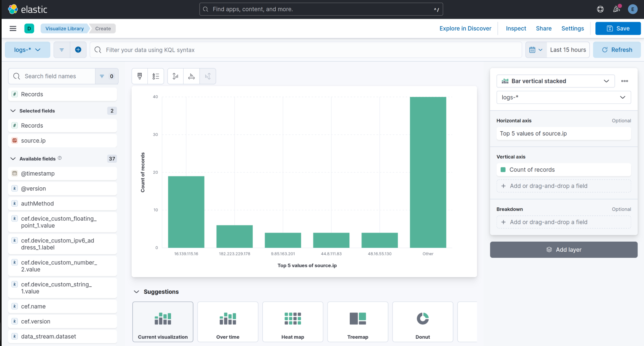
Task: Focus the Search field names box
Action: 52,76
